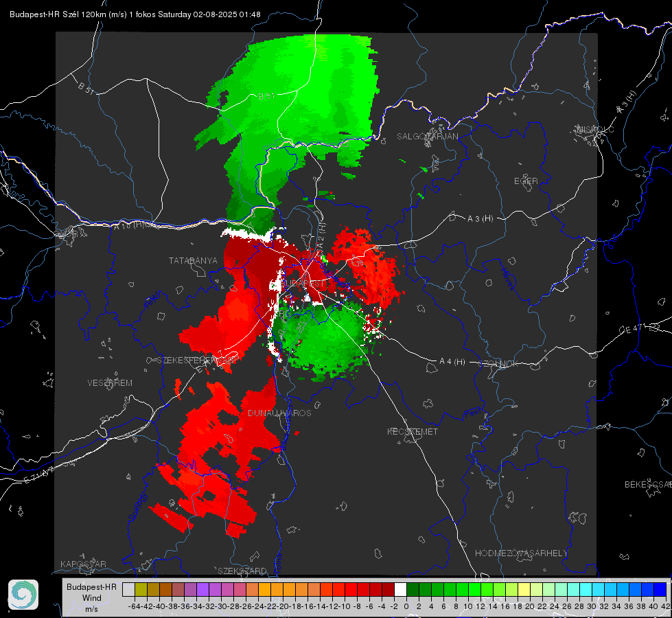Click the EGER city label
This screenshot has height=618, width=672.
tap(526, 181)
